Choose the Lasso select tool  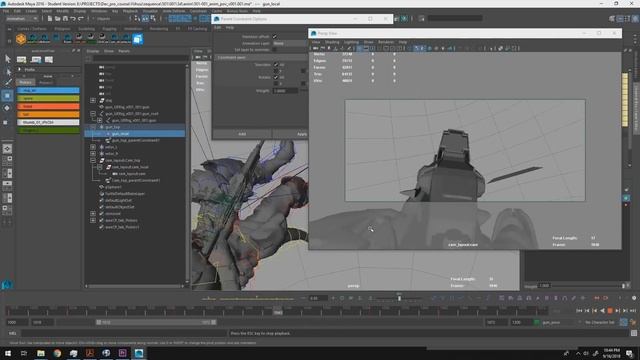coord(7,72)
